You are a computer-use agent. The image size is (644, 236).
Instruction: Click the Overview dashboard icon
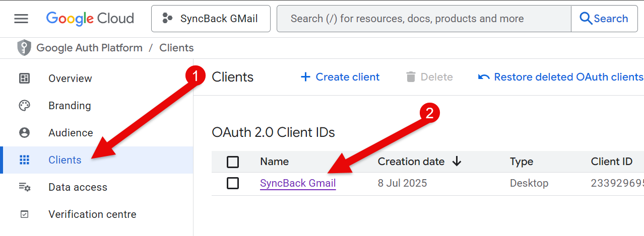coord(24,78)
